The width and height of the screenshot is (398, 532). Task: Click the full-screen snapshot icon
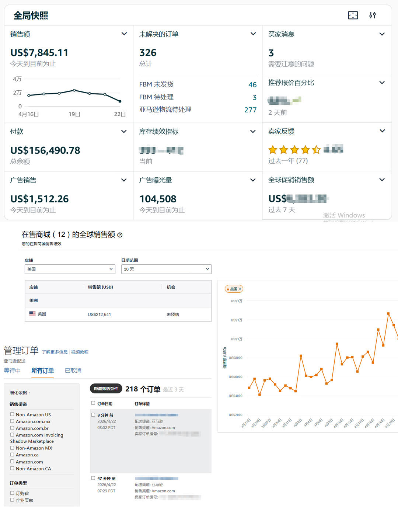coord(353,15)
